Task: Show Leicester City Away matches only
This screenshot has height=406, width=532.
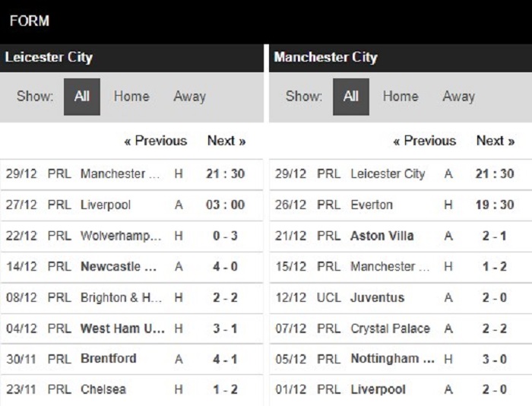Action: pyautogui.click(x=190, y=97)
